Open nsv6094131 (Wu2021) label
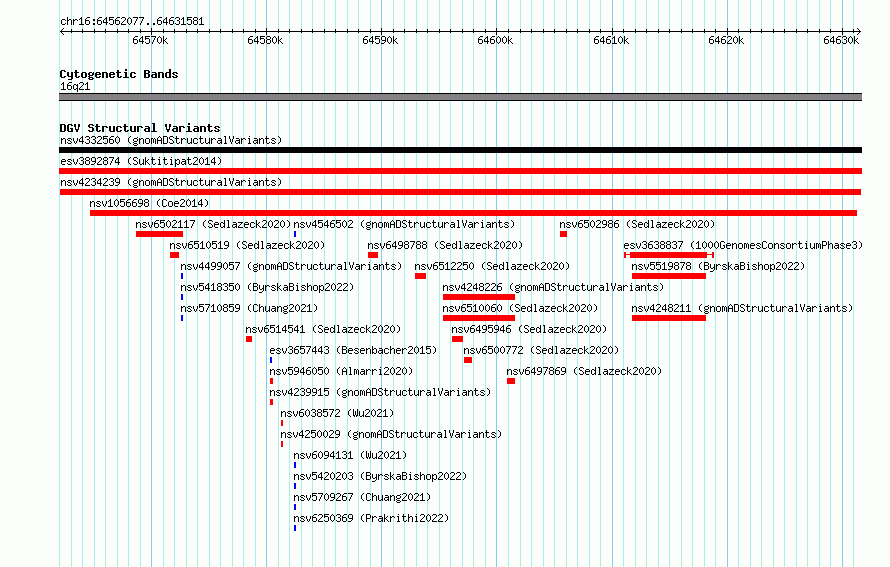This screenshot has height=567, width=890. click(x=350, y=455)
